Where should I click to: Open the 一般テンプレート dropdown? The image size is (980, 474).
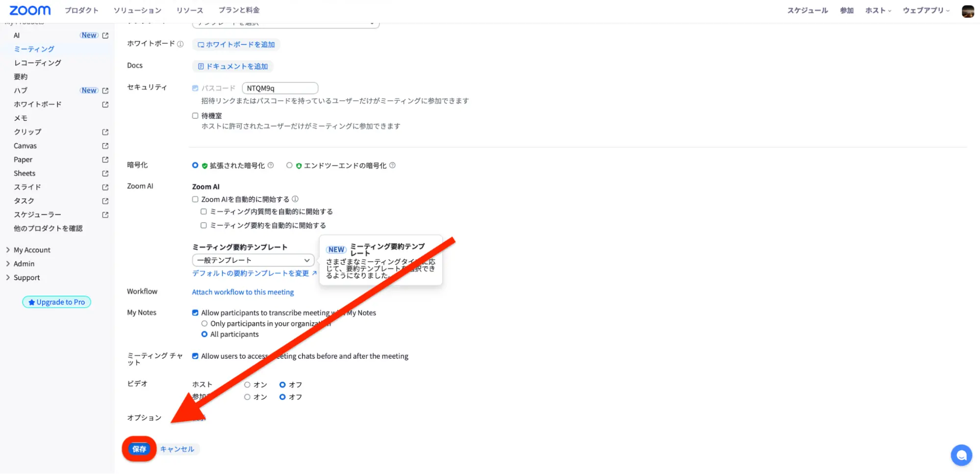(253, 260)
